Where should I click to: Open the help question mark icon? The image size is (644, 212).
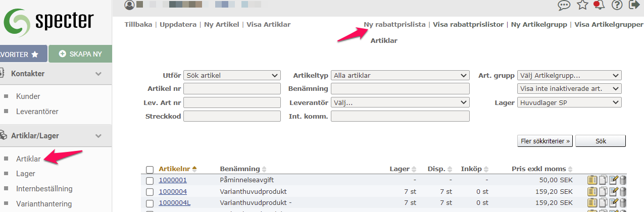pos(616,6)
